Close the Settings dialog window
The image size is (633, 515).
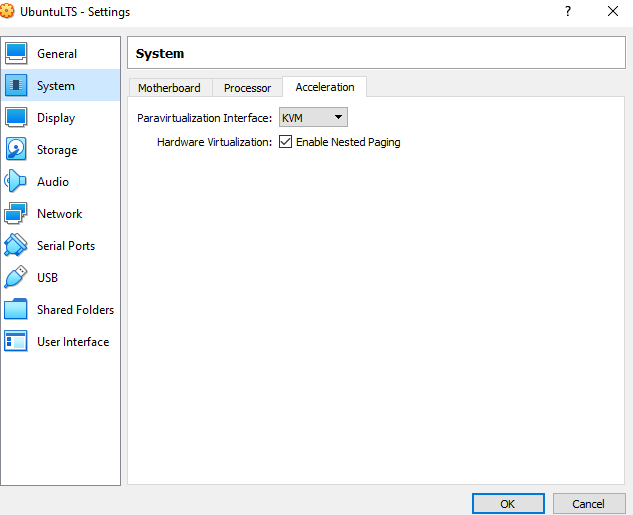click(613, 11)
